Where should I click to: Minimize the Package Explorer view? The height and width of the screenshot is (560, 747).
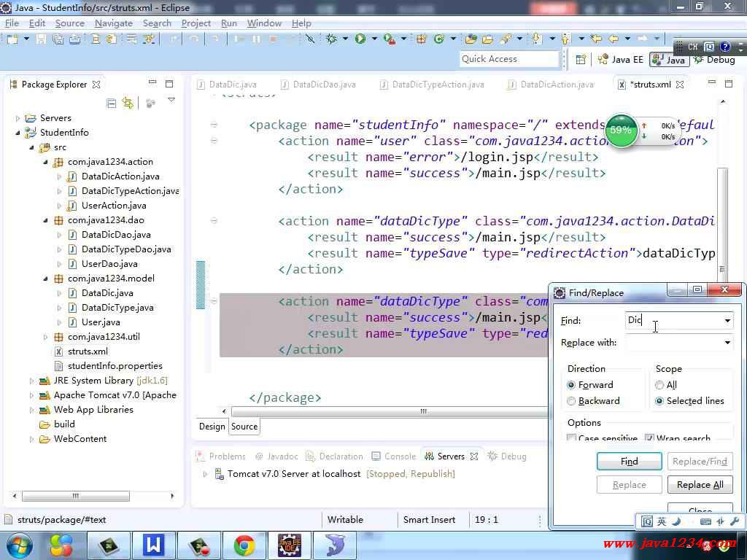pyautogui.click(x=152, y=83)
